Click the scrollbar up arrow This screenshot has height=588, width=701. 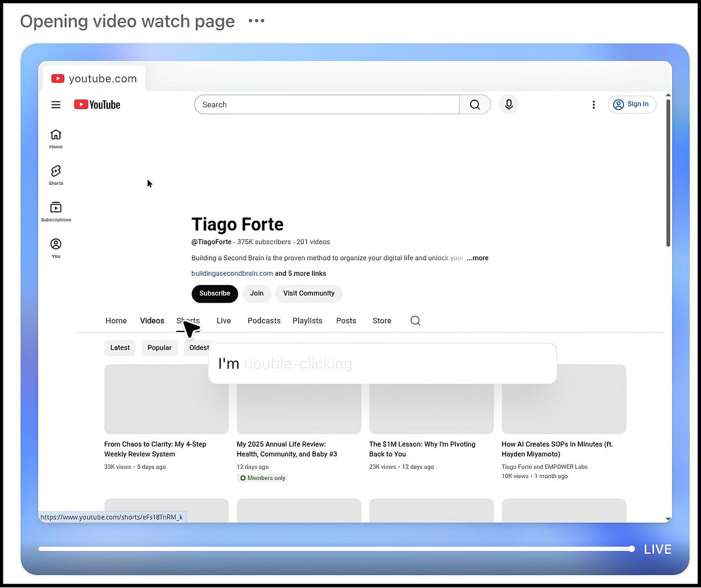pos(668,95)
